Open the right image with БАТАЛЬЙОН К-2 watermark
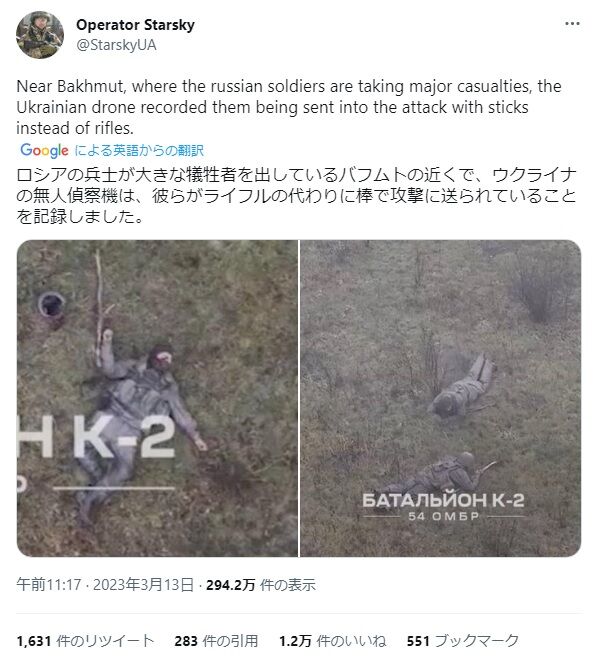 pyautogui.click(x=440, y=398)
